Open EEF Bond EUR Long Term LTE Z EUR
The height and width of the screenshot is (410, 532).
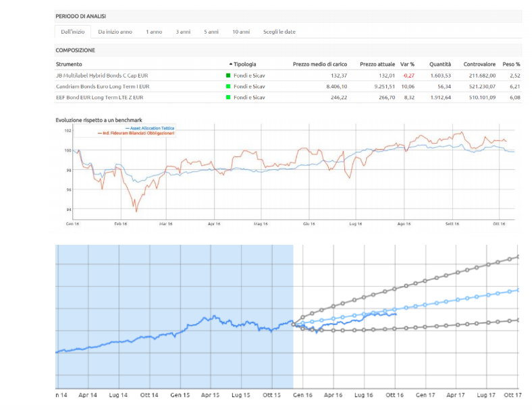(x=99, y=98)
